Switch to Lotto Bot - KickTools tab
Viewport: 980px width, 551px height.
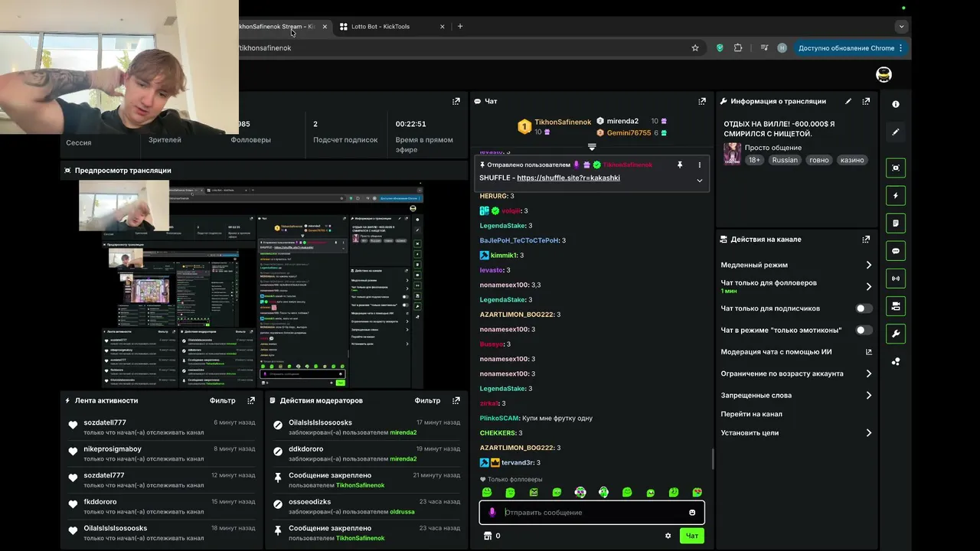pos(392,26)
